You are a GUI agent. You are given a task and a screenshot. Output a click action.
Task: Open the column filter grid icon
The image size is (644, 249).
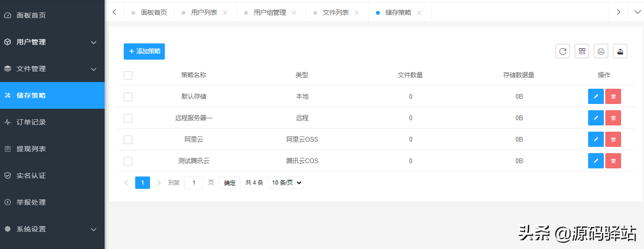coord(582,52)
